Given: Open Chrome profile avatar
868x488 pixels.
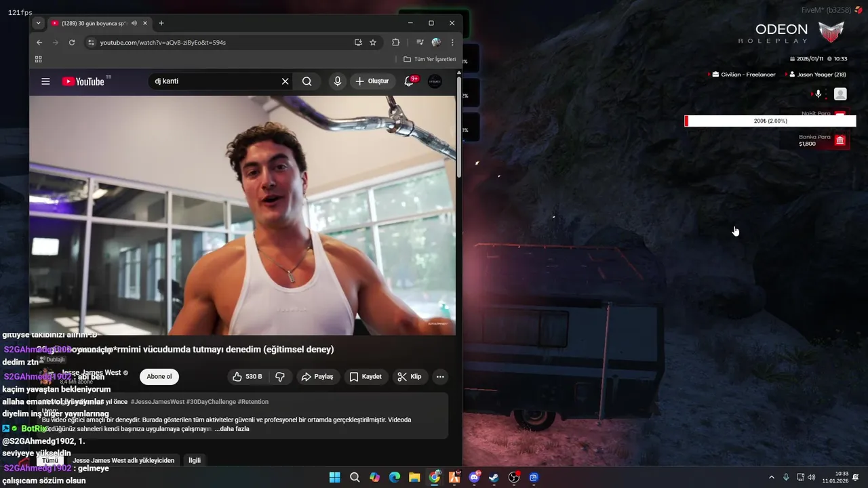Looking at the screenshot, I should (436, 42).
